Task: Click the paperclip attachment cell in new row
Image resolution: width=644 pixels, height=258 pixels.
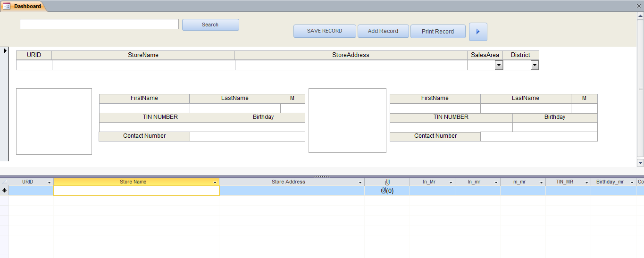Action: pos(387,191)
